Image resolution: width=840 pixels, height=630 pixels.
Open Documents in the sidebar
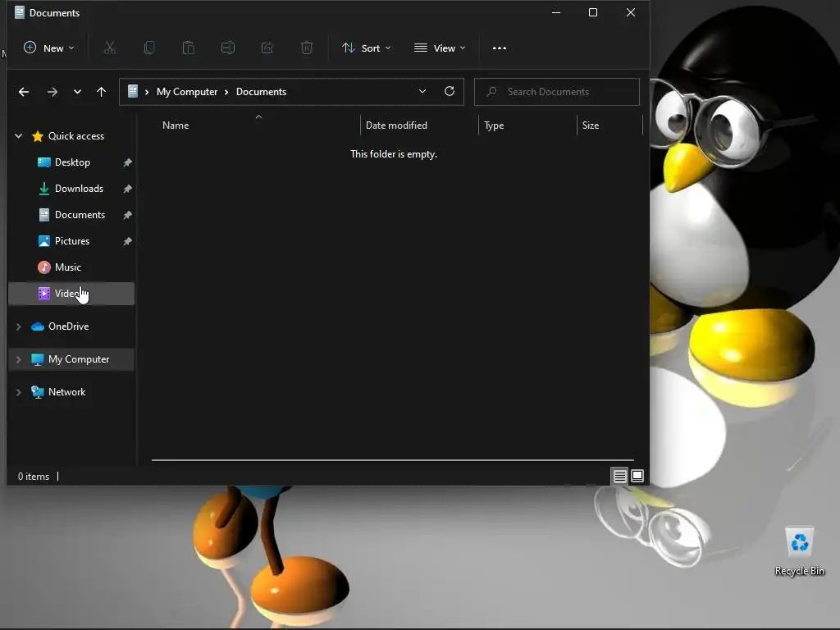click(80, 215)
